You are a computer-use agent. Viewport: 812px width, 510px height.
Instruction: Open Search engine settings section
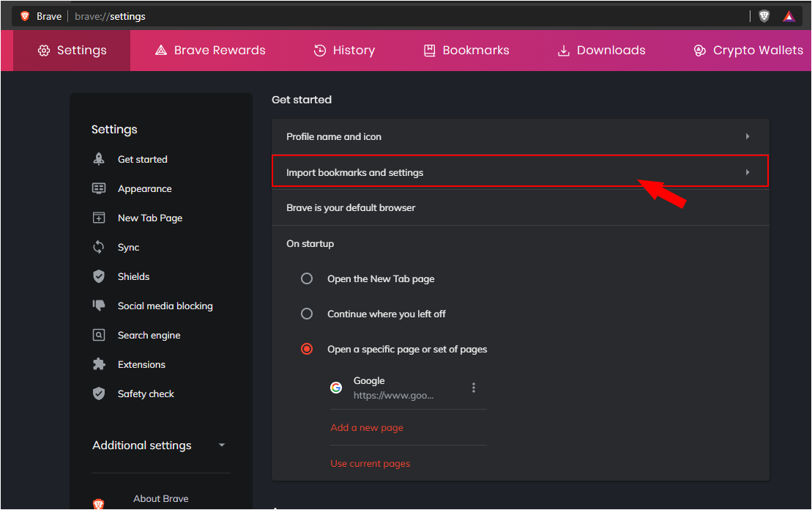(149, 336)
